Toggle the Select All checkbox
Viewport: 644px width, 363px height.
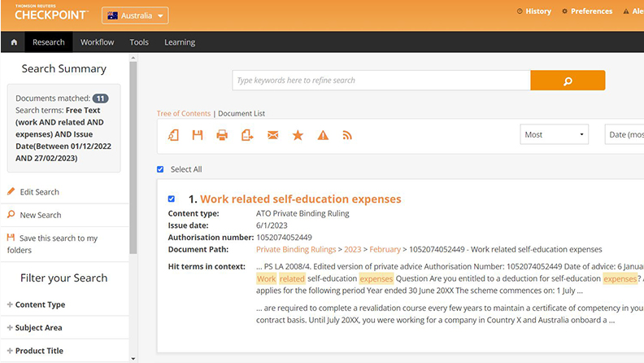pos(161,169)
